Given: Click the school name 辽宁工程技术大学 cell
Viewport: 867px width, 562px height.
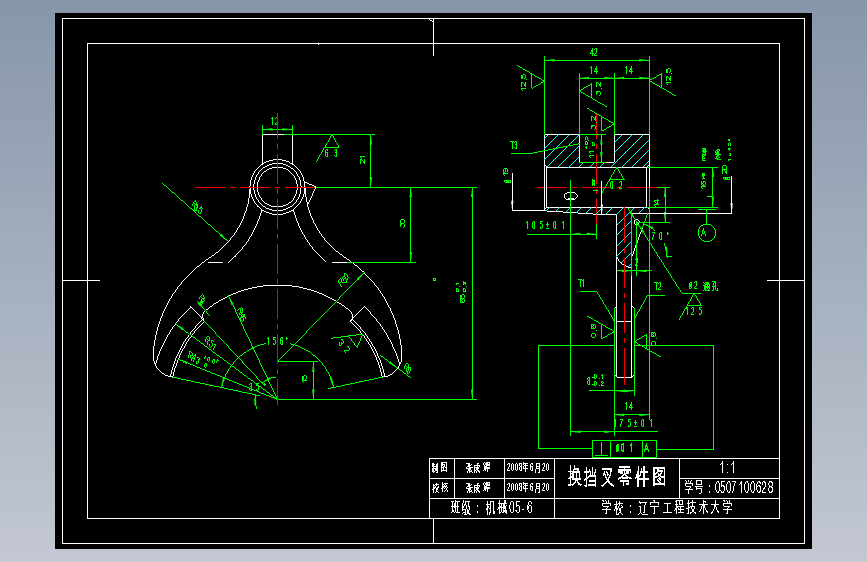Looking at the screenshot, I should click(667, 508).
